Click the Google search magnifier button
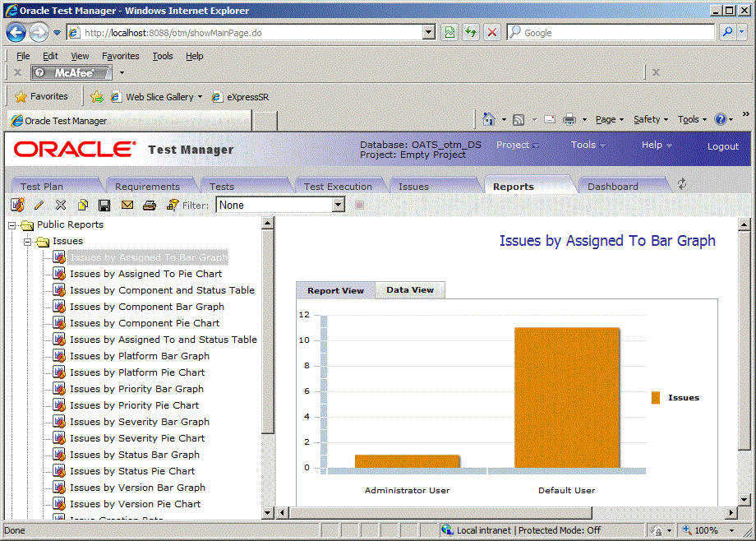 pyautogui.click(x=727, y=32)
